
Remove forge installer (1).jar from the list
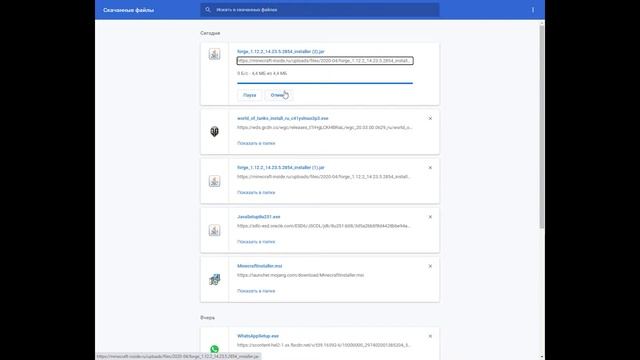coord(430,168)
